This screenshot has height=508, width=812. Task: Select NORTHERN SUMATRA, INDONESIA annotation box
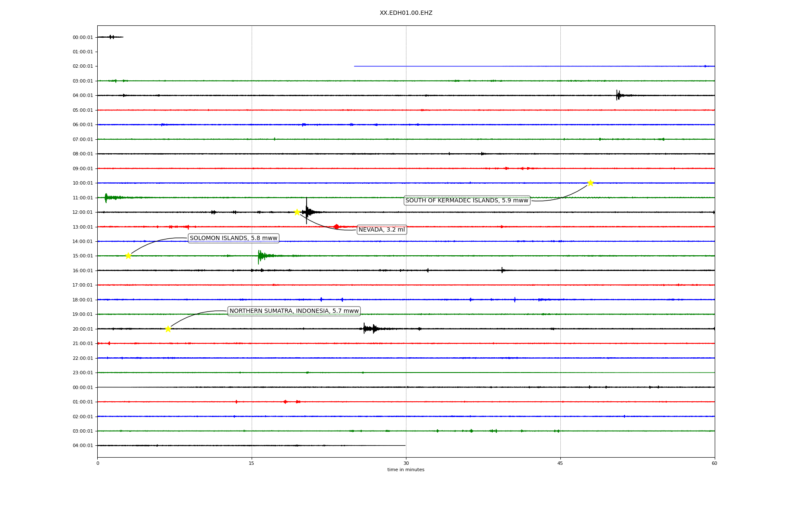[x=294, y=311]
